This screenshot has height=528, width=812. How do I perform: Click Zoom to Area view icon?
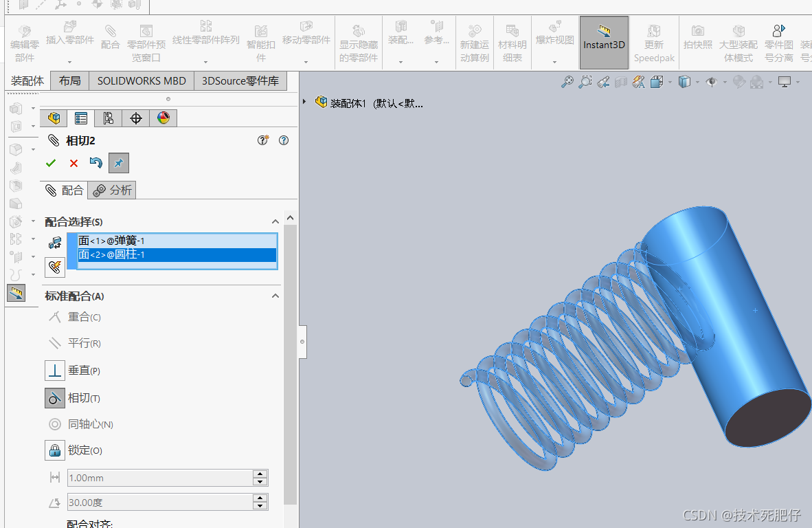[585, 82]
